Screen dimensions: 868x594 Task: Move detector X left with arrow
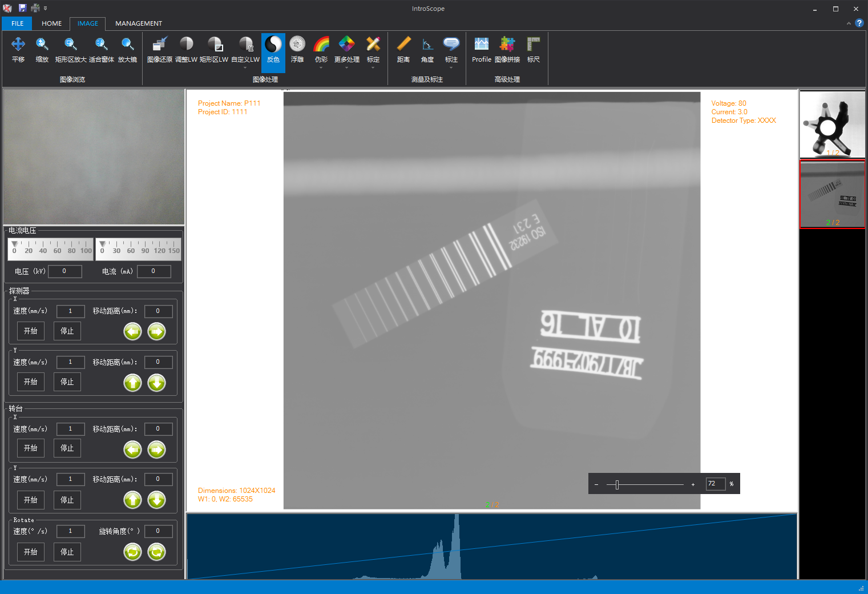[x=133, y=331]
